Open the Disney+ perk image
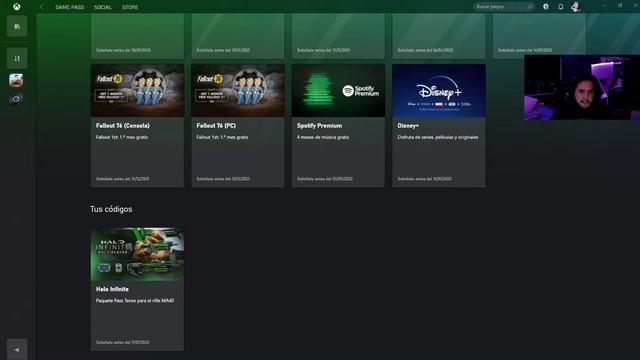Screen dimensions: 640x360 (439, 91)
